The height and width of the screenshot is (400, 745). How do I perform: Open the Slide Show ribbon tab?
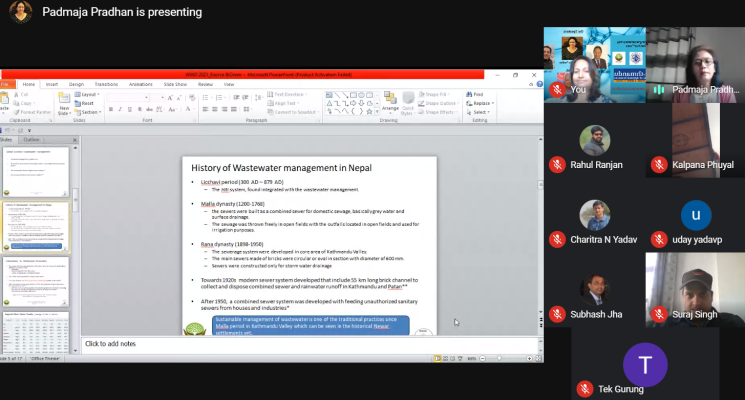[x=174, y=84]
